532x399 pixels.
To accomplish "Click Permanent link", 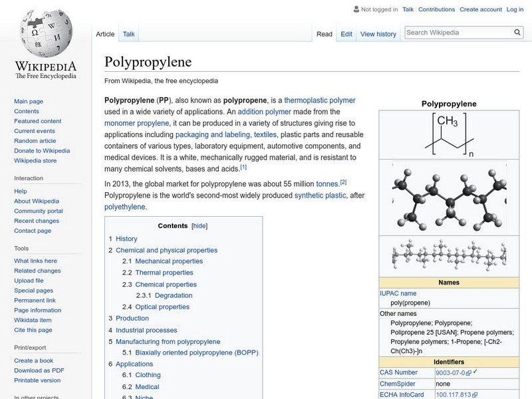I will click(x=35, y=301).
